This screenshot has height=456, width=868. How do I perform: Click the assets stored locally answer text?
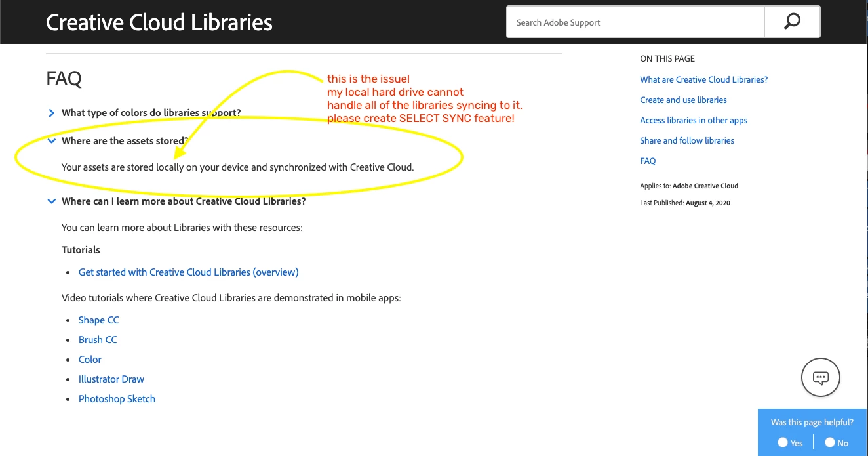pyautogui.click(x=238, y=167)
